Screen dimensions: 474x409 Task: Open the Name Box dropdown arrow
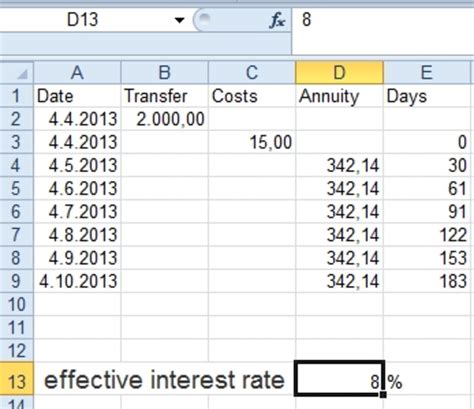pyautogui.click(x=180, y=20)
